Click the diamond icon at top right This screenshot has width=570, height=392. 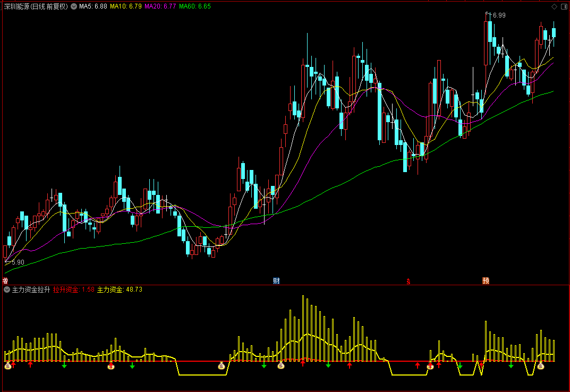[x=555, y=6]
